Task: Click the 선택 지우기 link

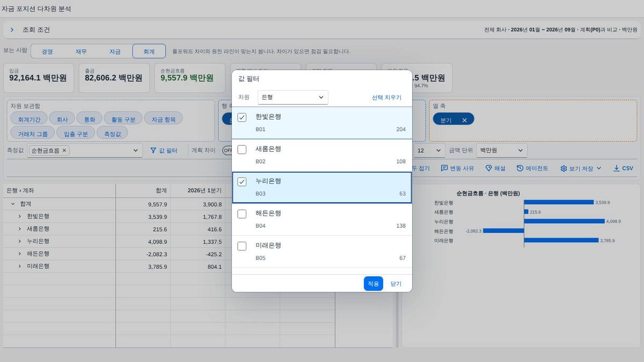Action: tap(386, 98)
